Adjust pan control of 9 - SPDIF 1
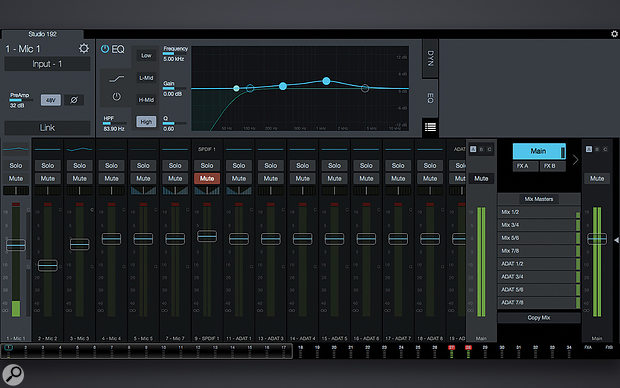This screenshot has height=388, width=620. point(207,191)
